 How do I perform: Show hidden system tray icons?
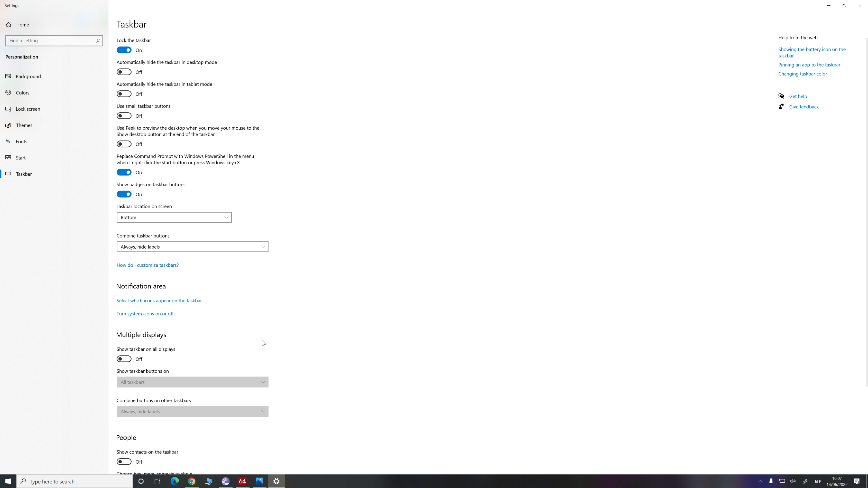tap(760, 481)
